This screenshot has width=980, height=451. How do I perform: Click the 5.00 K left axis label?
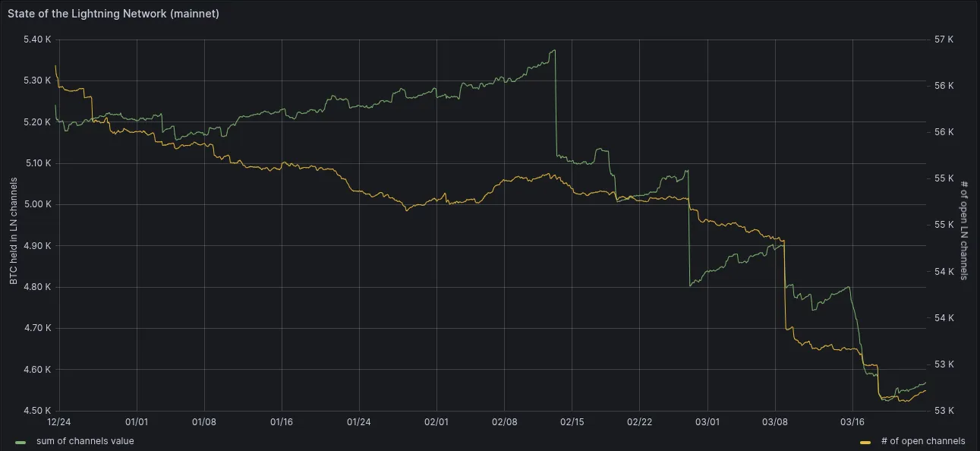[x=36, y=204]
